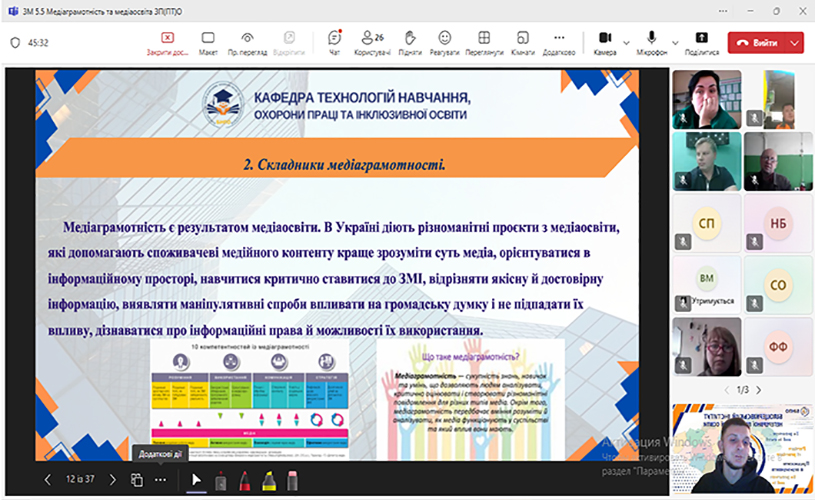Click the red Вийти leave button
This screenshot has width=815, height=500.
click(x=757, y=43)
